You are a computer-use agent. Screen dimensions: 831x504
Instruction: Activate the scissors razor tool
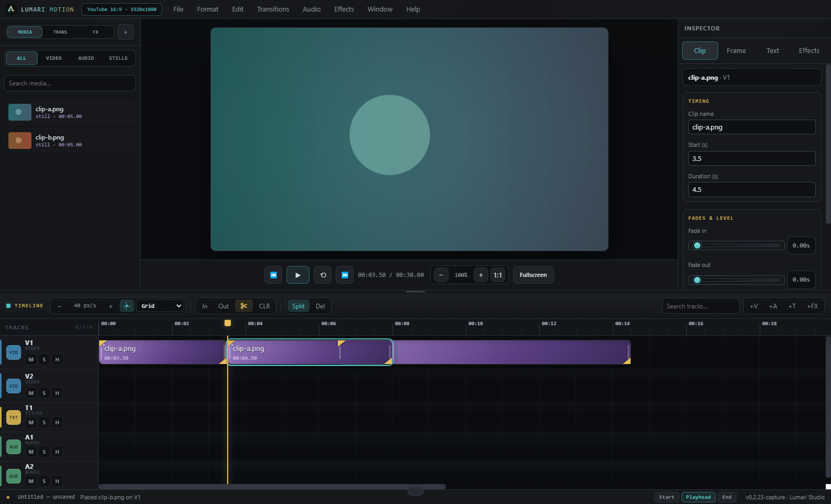[244, 306]
